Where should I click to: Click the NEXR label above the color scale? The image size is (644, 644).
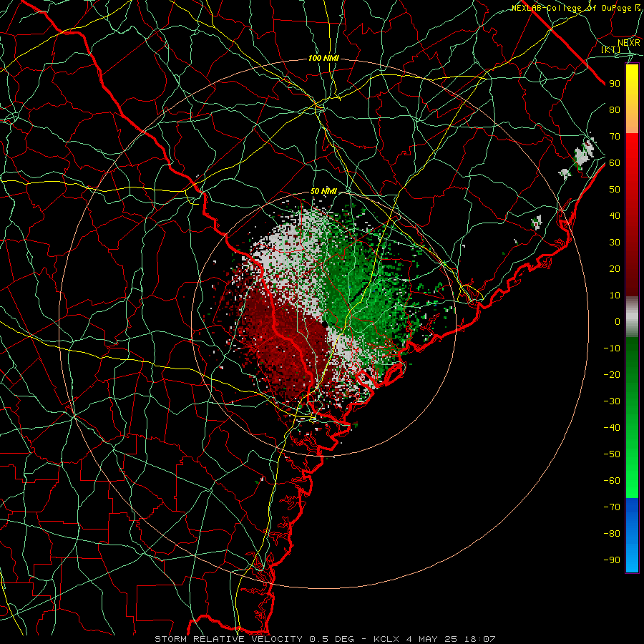(x=628, y=42)
